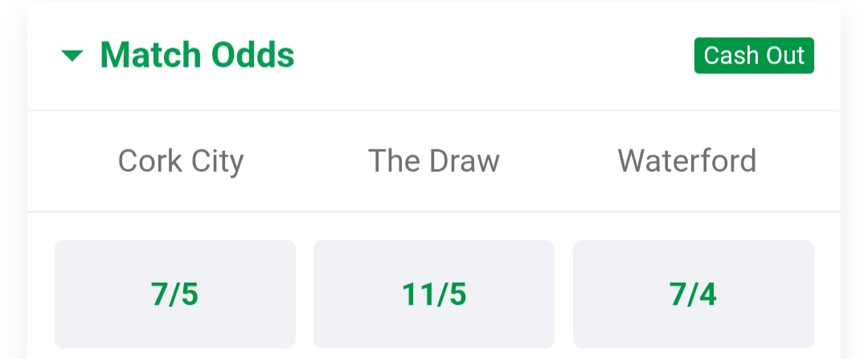Image resolution: width=868 pixels, height=359 pixels.
Task: Pick the away team Waterford price
Action: point(693,294)
